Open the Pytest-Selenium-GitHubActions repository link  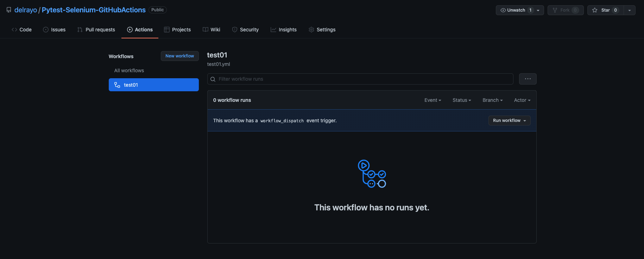[x=94, y=10]
